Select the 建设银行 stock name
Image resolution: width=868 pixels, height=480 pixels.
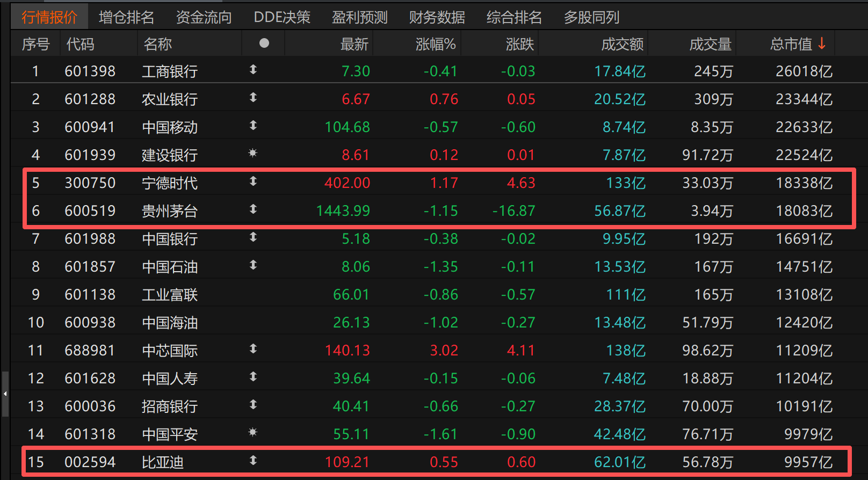[170, 155]
